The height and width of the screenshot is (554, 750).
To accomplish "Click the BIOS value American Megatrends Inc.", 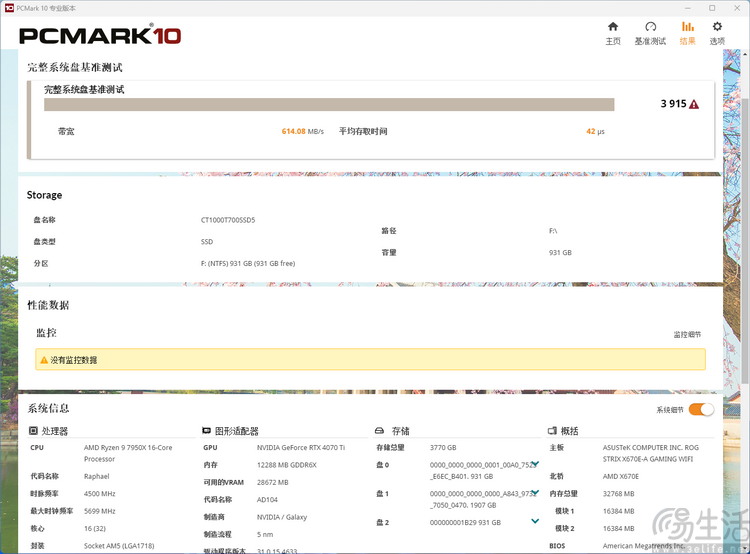I will point(644,545).
